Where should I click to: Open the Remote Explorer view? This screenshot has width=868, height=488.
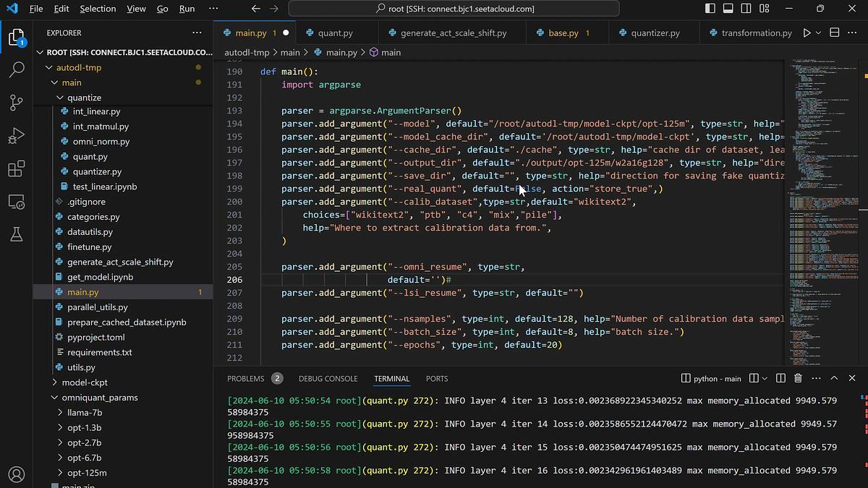16,202
